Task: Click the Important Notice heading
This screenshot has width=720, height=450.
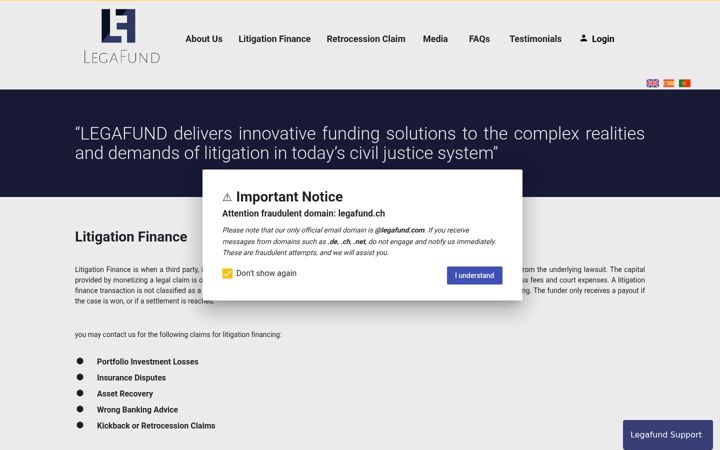Action: point(289,197)
